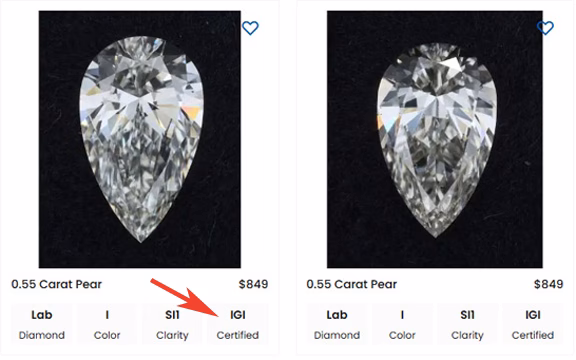Open right listing title 0.55 Carat Pear
The height and width of the screenshot is (360, 576).
[x=352, y=284]
